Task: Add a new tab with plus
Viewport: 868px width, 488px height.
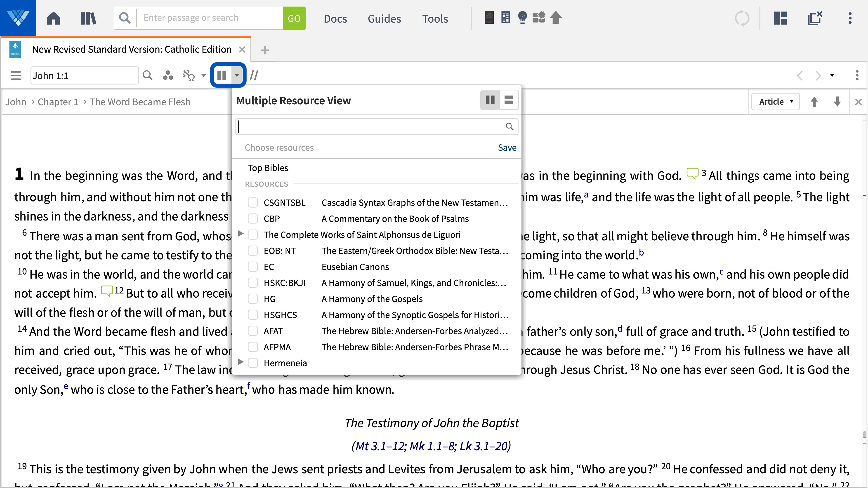Action: [265, 50]
